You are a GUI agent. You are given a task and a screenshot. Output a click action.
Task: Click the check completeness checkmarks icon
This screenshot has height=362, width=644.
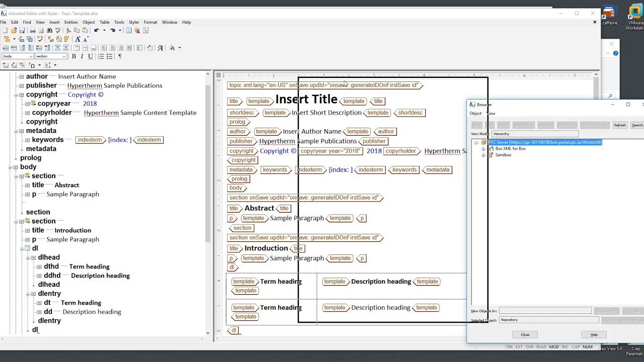[x=40, y=39]
